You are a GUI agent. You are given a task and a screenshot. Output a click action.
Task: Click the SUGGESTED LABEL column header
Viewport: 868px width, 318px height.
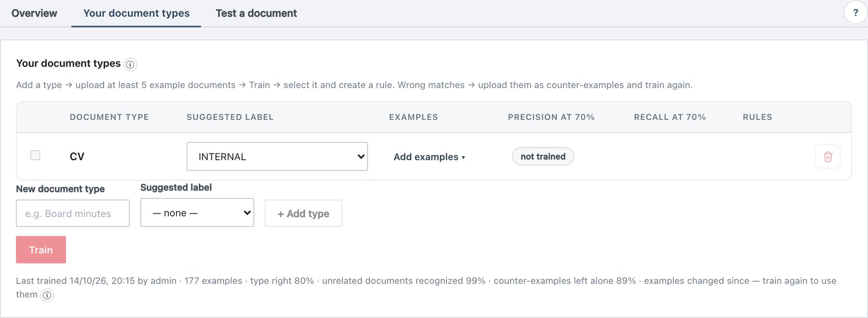230,117
